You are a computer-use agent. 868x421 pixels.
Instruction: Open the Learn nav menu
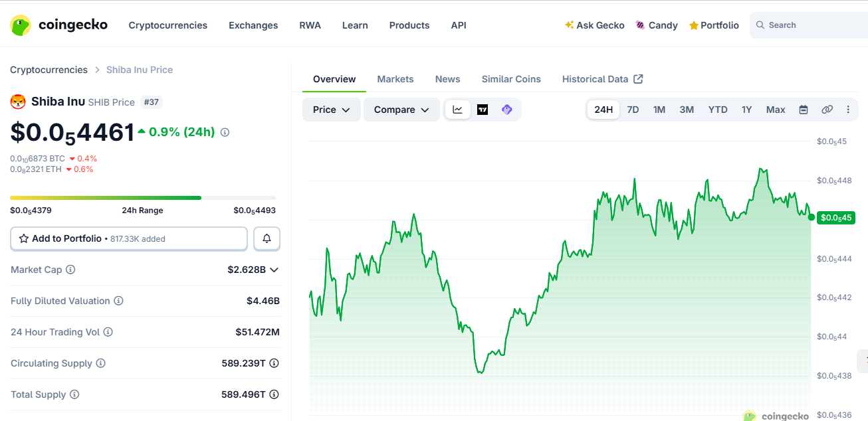pyautogui.click(x=355, y=25)
